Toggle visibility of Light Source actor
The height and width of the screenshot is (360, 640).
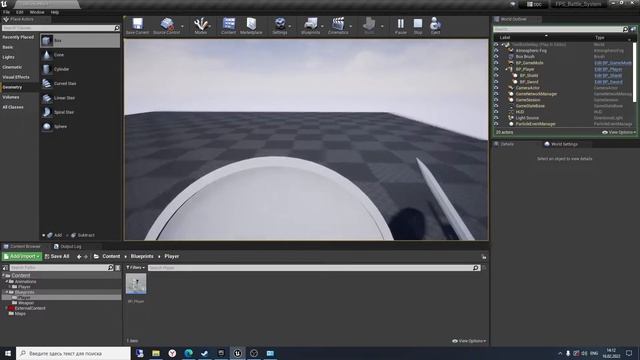tap(496, 118)
